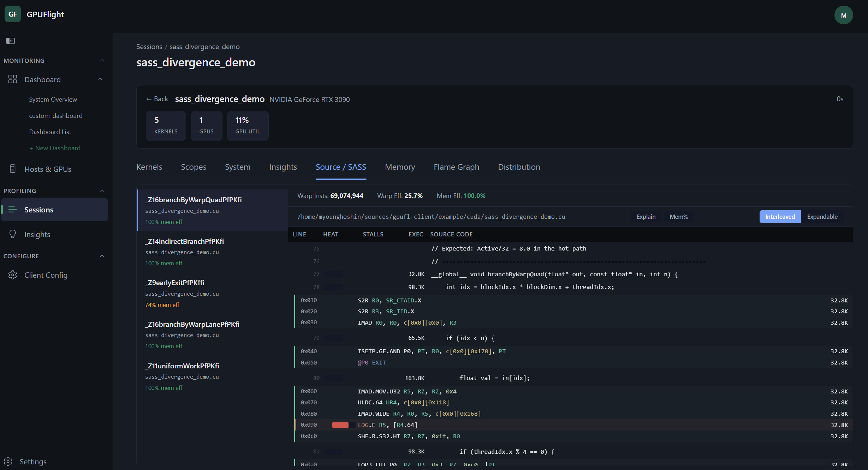
Task: Click the GPUFlight GF logo icon
Action: tap(13, 14)
